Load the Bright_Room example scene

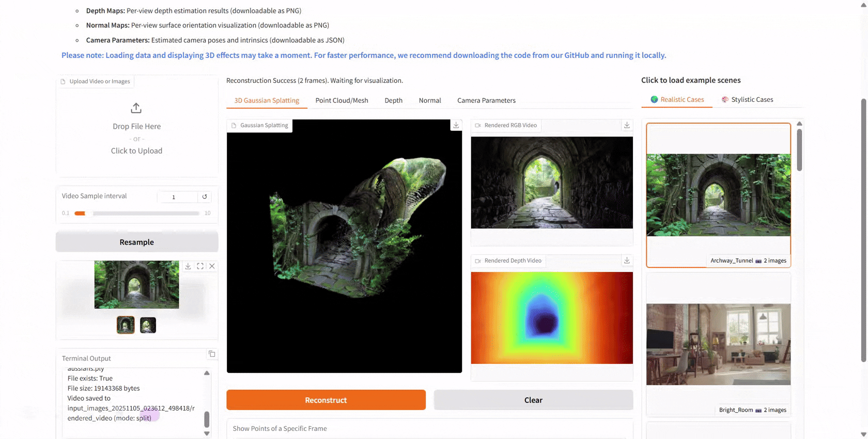(718, 344)
